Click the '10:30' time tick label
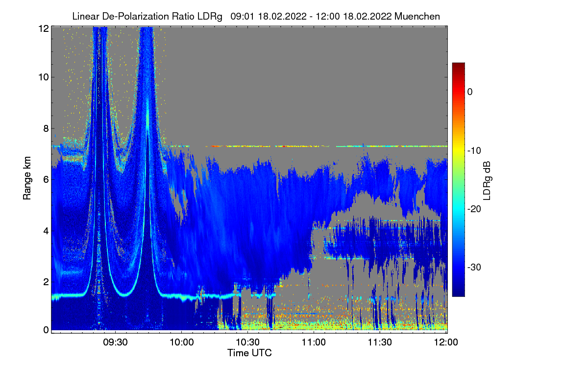 click(x=248, y=342)
